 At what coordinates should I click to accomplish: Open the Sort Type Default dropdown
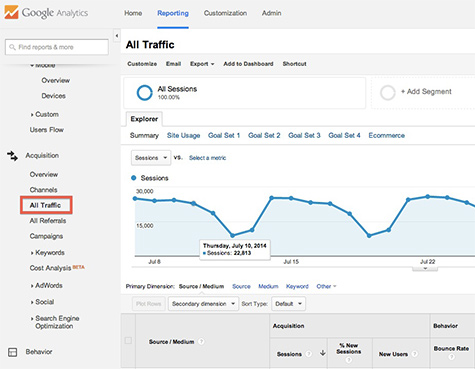coord(288,304)
